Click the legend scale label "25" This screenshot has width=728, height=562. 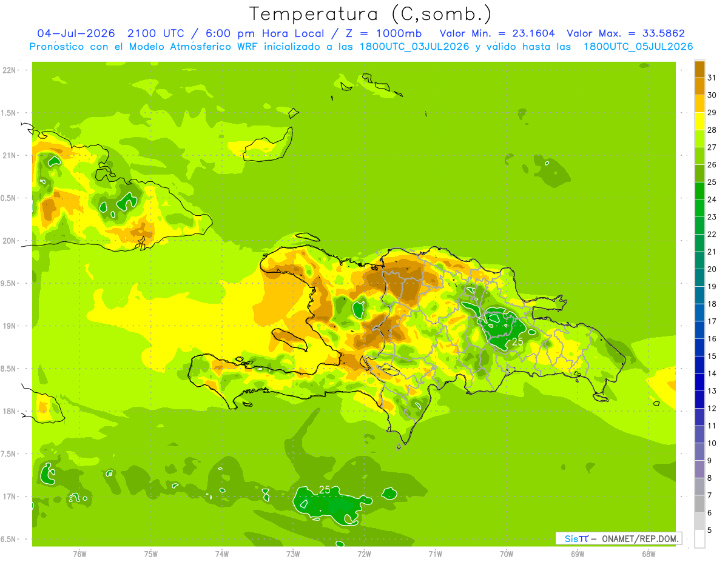click(712, 182)
